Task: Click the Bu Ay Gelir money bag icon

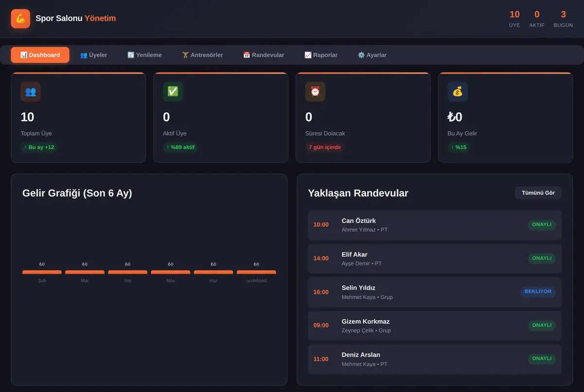Action: click(457, 91)
